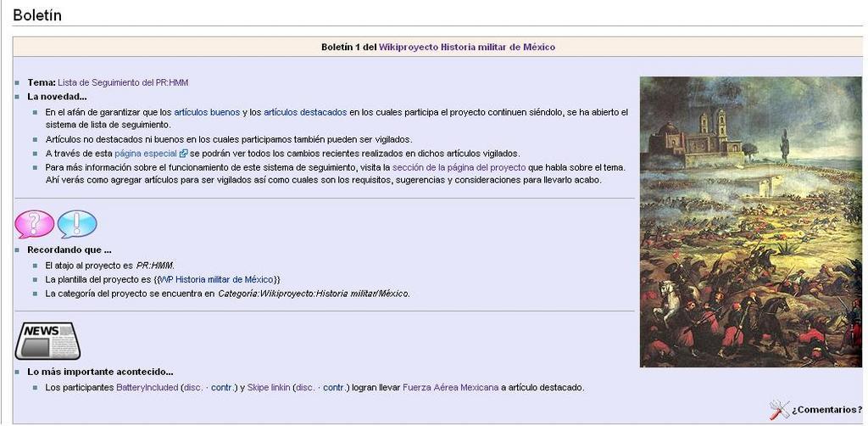Image resolution: width=868 pixels, height=426 pixels.
Task: Click external link icon after página especial
Action: point(183,154)
